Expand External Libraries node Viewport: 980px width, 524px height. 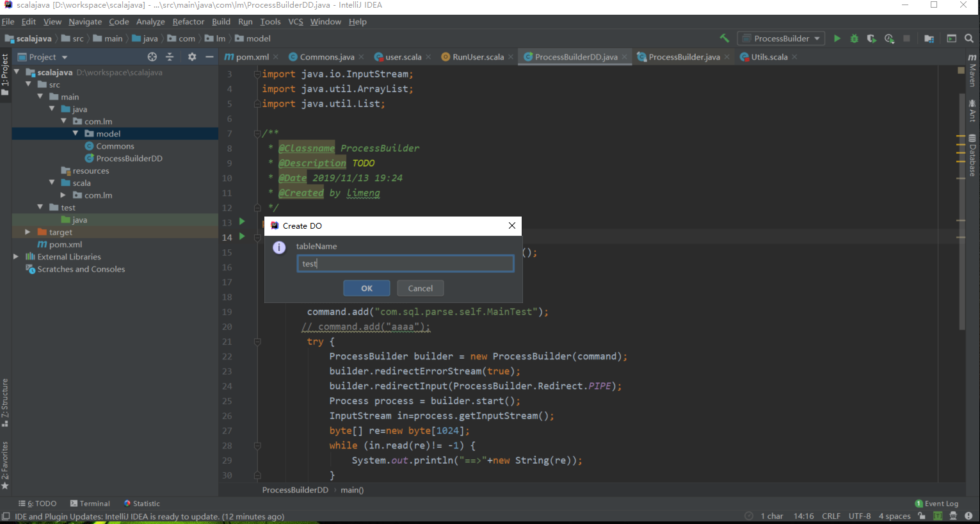tap(16, 256)
